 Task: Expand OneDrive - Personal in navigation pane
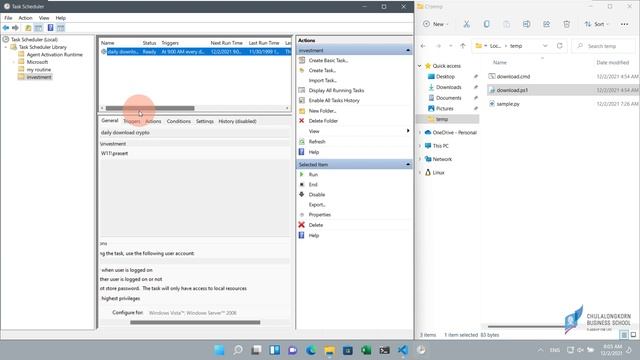420,132
